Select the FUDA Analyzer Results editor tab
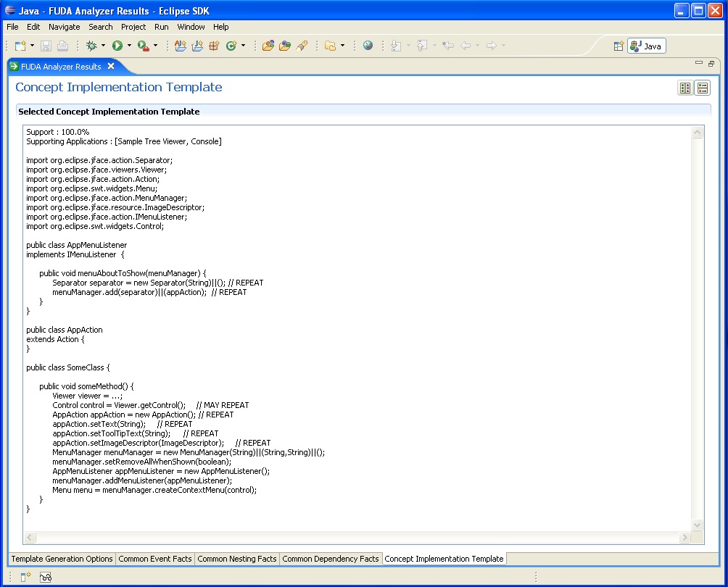The height and width of the screenshot is (587, 728). [x=60, y=67]
